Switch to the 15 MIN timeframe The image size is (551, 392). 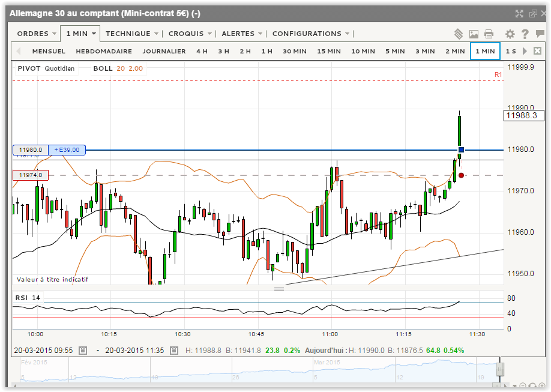point(329,52)
